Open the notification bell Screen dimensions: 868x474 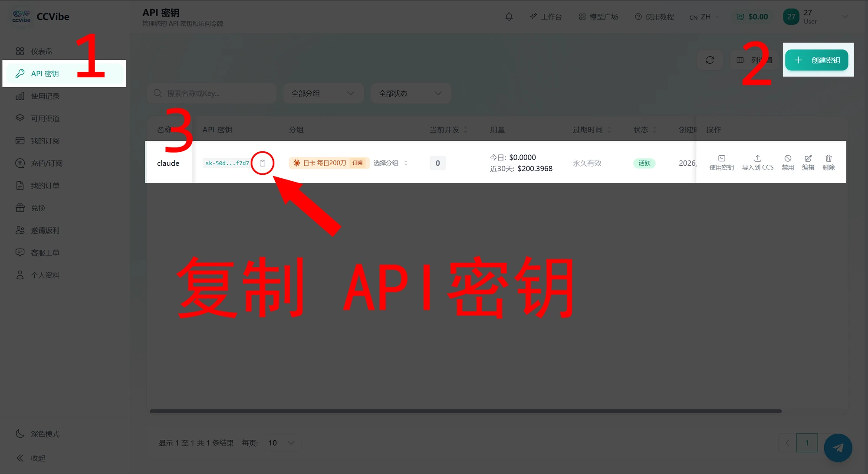(509, 17)
